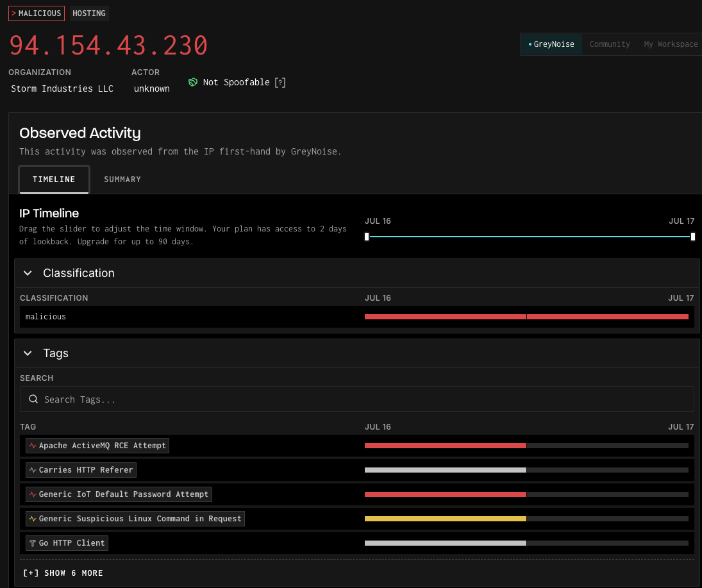
Task: Click the Go HTTP Client grey timeline bar
Action: (x=446, y=542)
